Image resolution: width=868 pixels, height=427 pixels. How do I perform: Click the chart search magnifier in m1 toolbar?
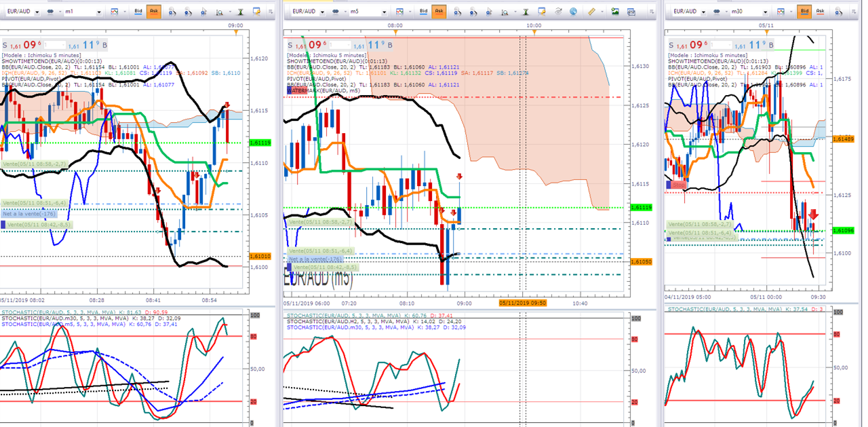(x=219, y=12)
